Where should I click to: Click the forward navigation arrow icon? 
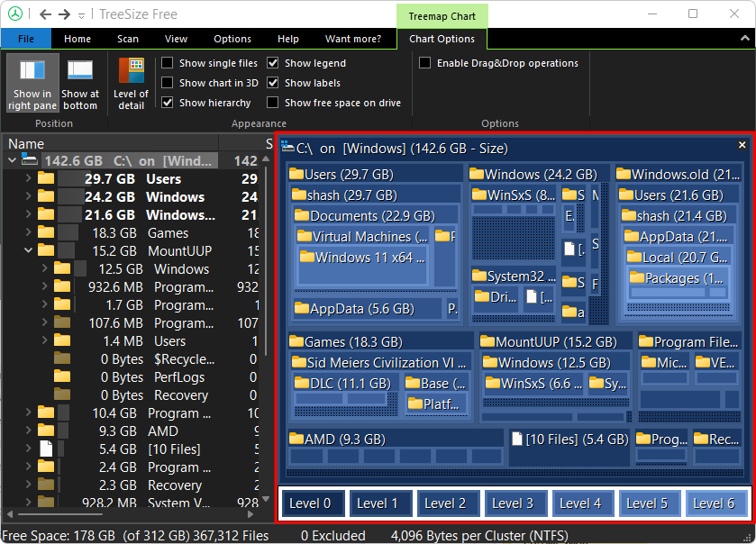[x=64, y=14]
